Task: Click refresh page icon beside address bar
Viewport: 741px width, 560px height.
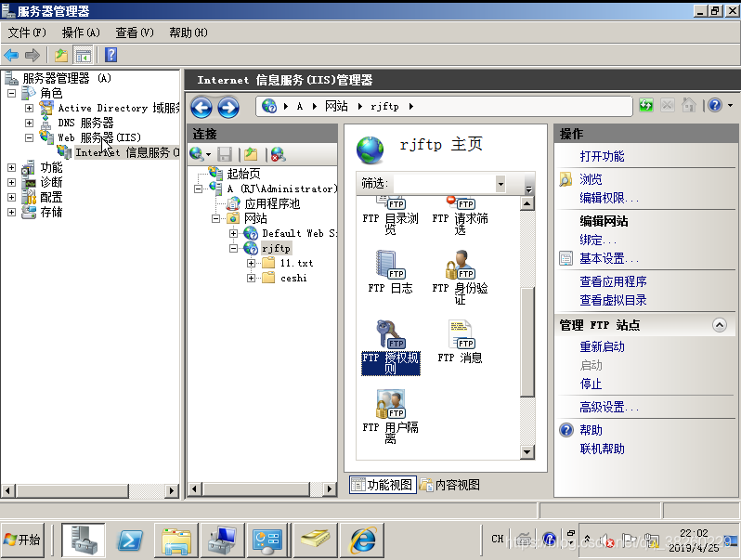Action: point(646,105)
